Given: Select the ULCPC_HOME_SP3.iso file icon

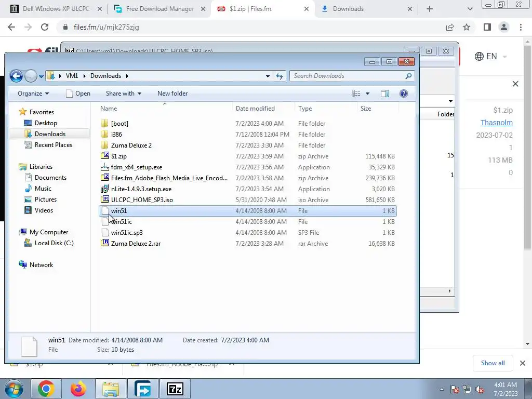Looking at the screenshot, I should [105, 199].
